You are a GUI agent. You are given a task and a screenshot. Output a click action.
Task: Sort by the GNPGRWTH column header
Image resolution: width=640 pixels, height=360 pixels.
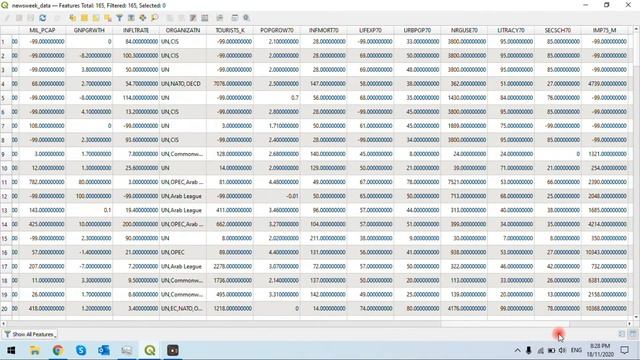[x=89, y=30]
